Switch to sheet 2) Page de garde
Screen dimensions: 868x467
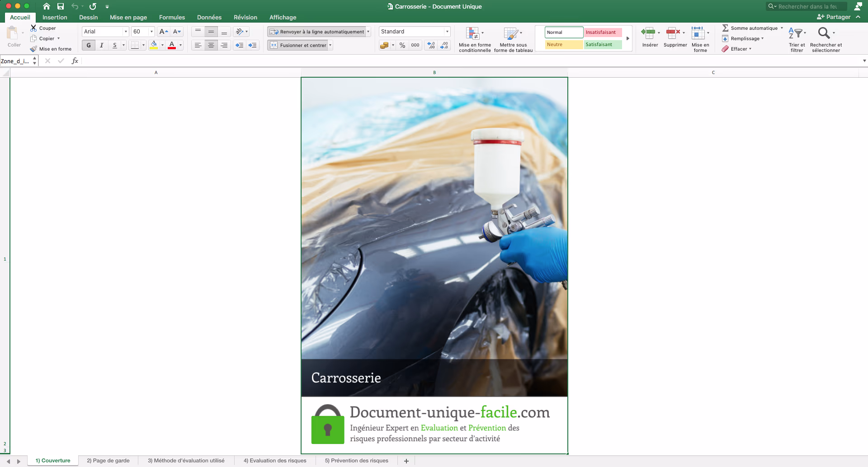(108, 461)
